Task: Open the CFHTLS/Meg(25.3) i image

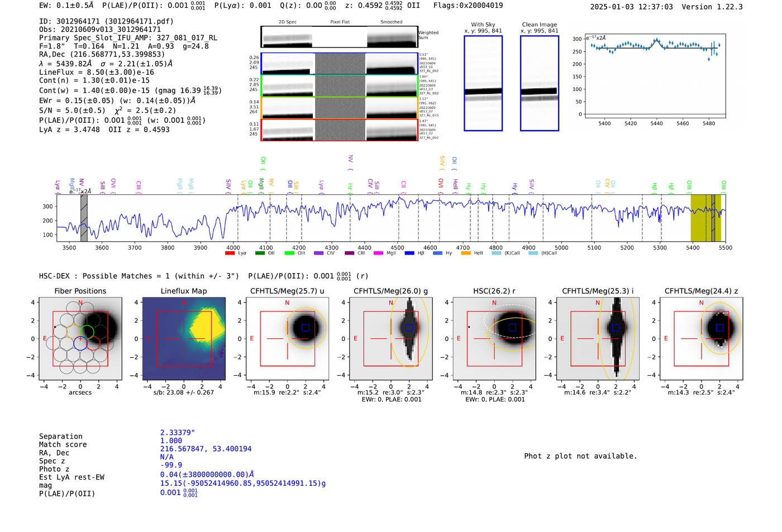Action: click(x=598, y=338)
